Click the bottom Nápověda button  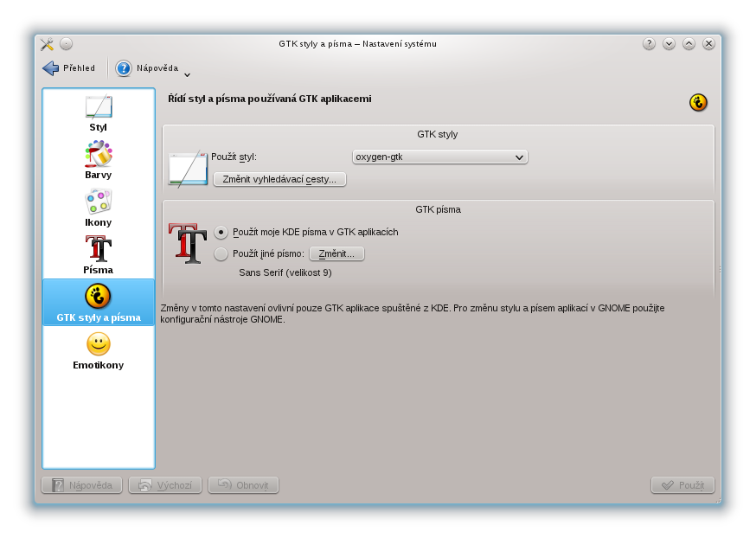(x=82, y=485)
